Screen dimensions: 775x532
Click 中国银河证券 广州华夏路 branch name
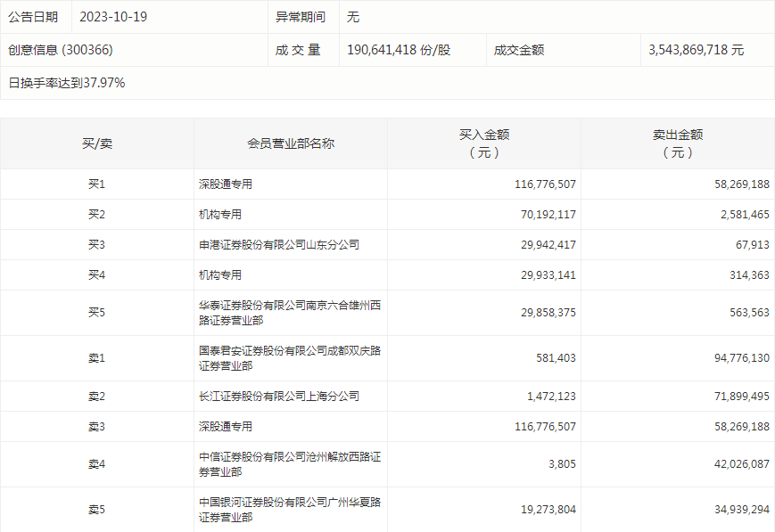pos(290,510)
